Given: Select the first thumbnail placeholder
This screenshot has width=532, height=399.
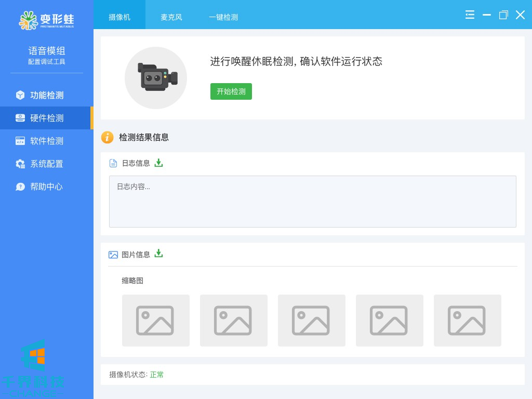Looking at the screenshot, I should (x=156, y=321).
